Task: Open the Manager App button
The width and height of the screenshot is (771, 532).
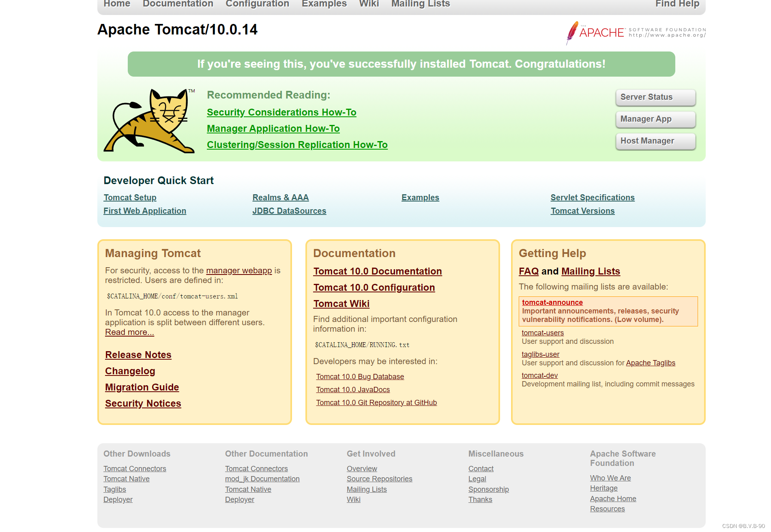Action: click(655, 119)
